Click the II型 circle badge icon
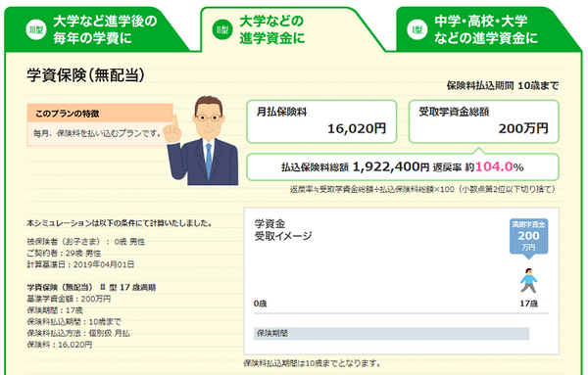This screenshot has height=375, width=588. [222, 29]
